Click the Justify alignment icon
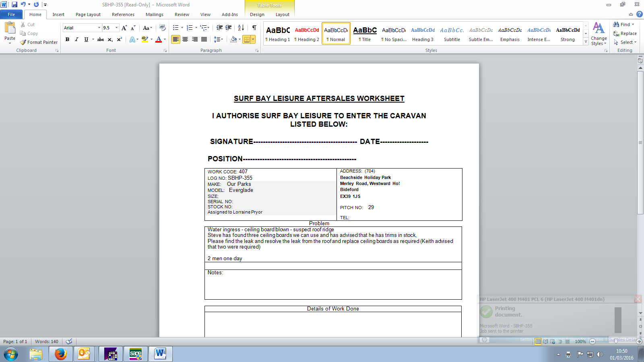The width and height of the screenshot is (644, 362). coord(204,39)
